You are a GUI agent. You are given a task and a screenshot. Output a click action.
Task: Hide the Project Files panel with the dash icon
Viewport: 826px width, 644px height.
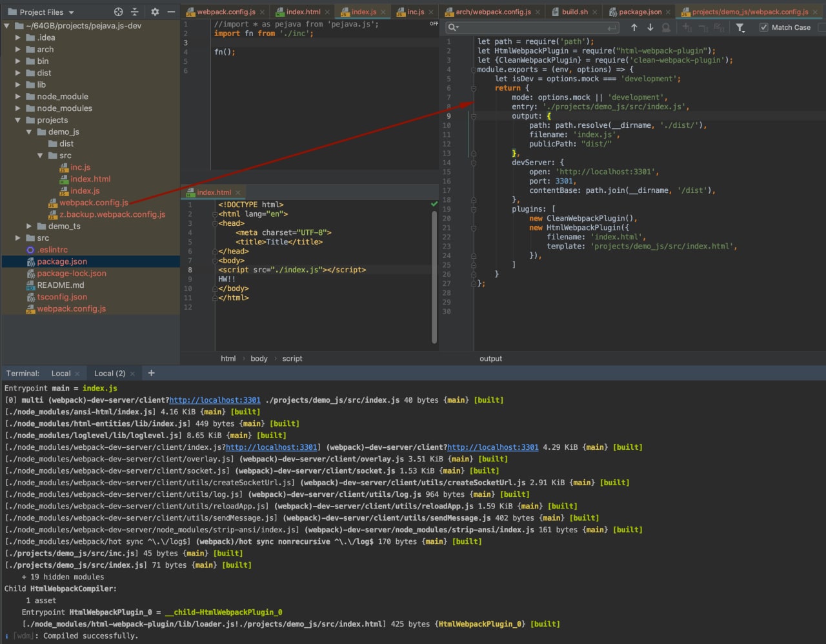[x=171, y=12]
